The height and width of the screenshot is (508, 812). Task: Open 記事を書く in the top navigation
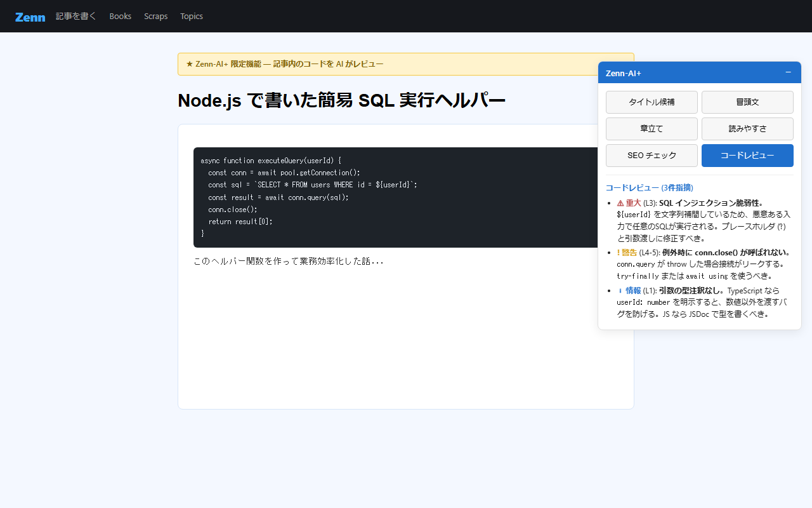[x=76, y=17]
